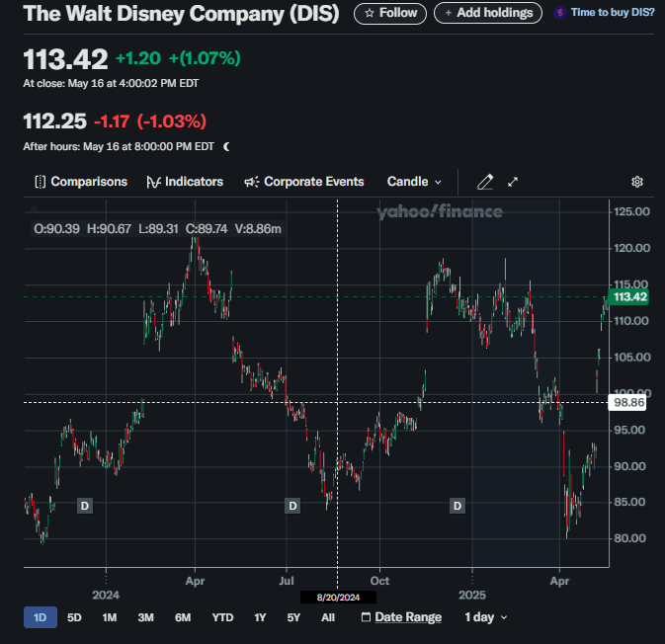Open the Comparisons tool
The height and width of the screenshot is (644, 665).
pos(81,182)
